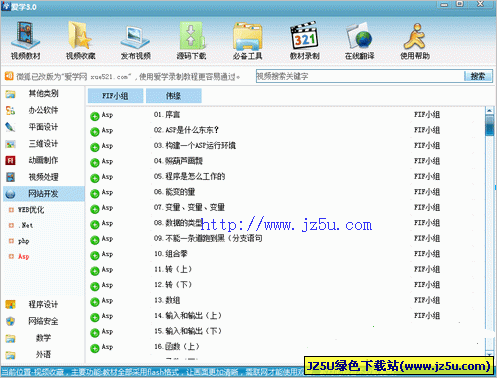The width and height of the screenshot is (497, 378).
Task: Click the green plus icon for 02.ASP是什么东东
Action: (95, 132)
